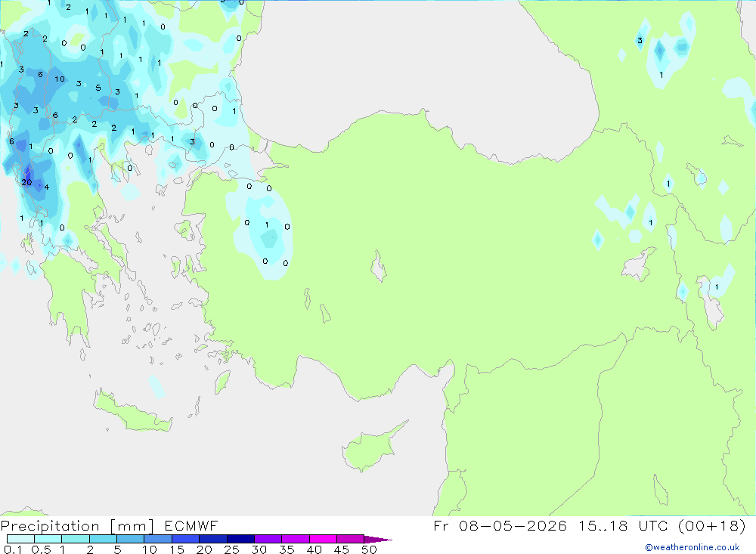Open the weatheronline.co.uk copyright link
This screenshot has height=554, width=756.
coord(692,547)
